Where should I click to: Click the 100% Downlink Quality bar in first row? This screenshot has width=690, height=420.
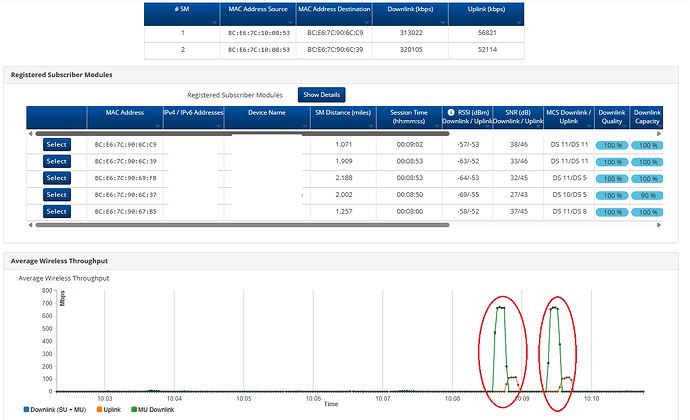[x=610, y=145]
